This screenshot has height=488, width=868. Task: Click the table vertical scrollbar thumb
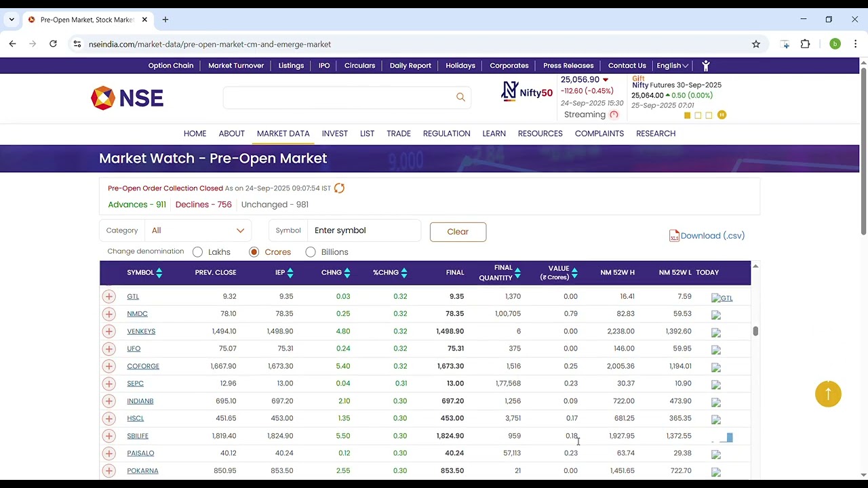coord(755,331)
